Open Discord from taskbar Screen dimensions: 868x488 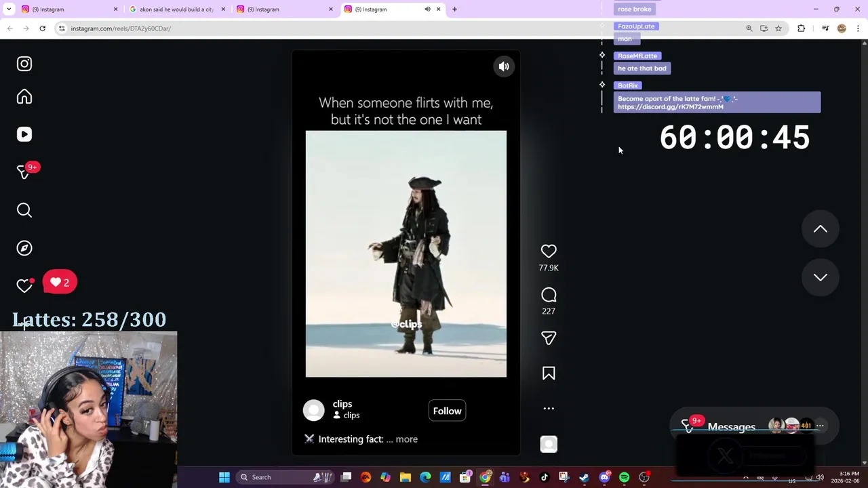(x=604, y=477)
